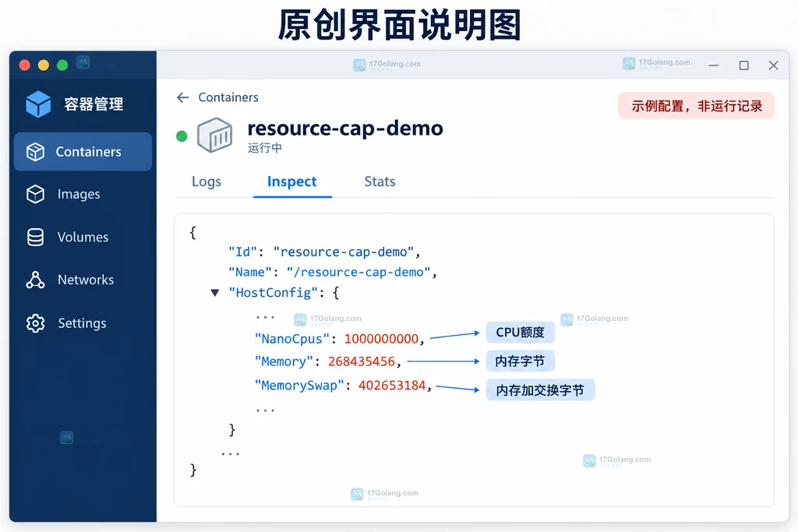The image size is (798, 532).
Task: Click the Containers sidebar box icon
Action: [35, 152]
